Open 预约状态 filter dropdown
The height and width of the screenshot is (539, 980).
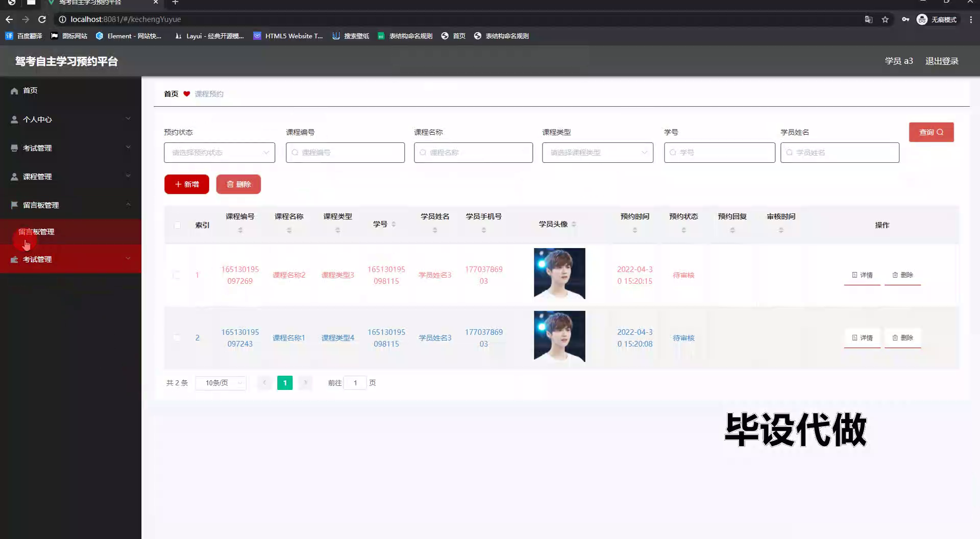(219, 153)
